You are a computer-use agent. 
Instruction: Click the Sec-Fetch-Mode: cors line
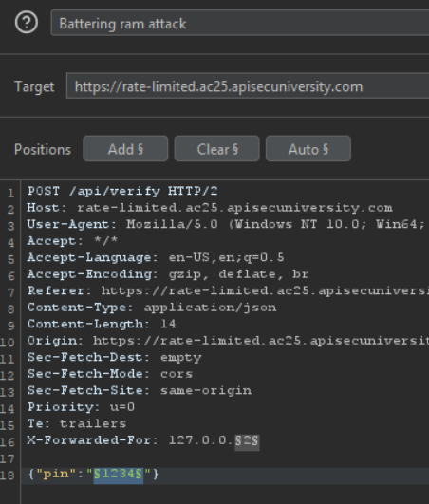(110, 374)
